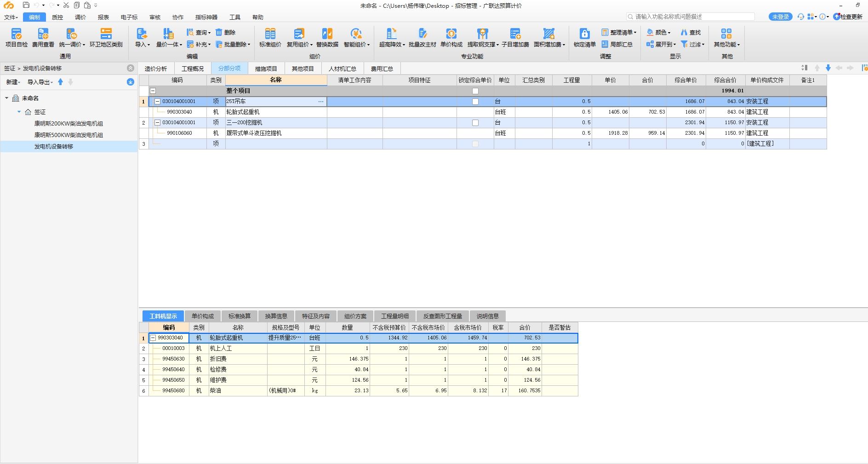Open 措施项目 tab

tap(266, 69)
